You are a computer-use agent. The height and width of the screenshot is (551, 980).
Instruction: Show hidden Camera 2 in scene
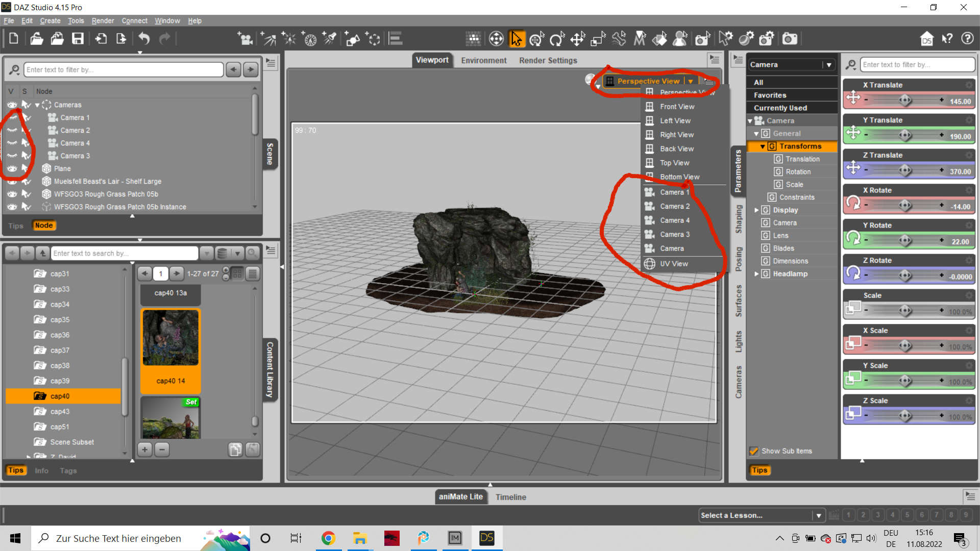(12, 130)
